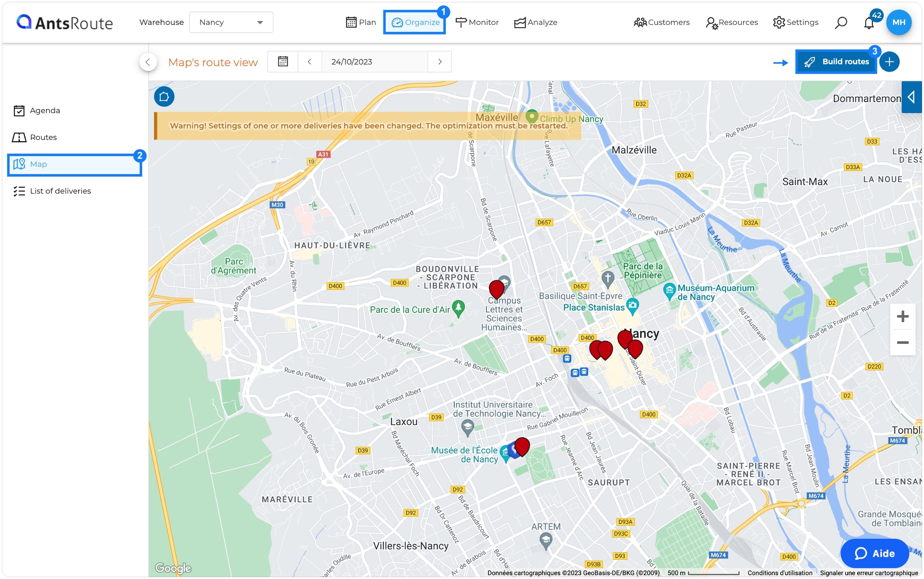Select Map in the sidebar
This screenshot has width=924, height=579.
(x=74, y=165)
